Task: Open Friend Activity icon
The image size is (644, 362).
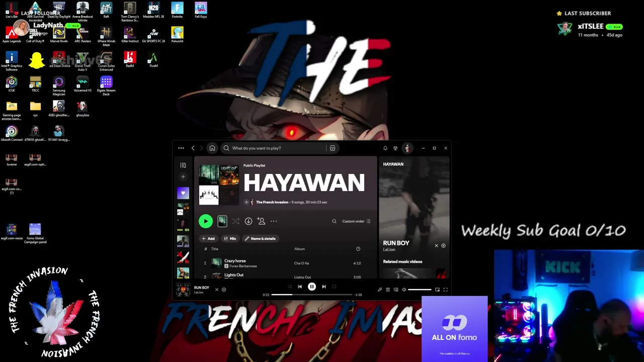Action: click(x=395, y=148)
